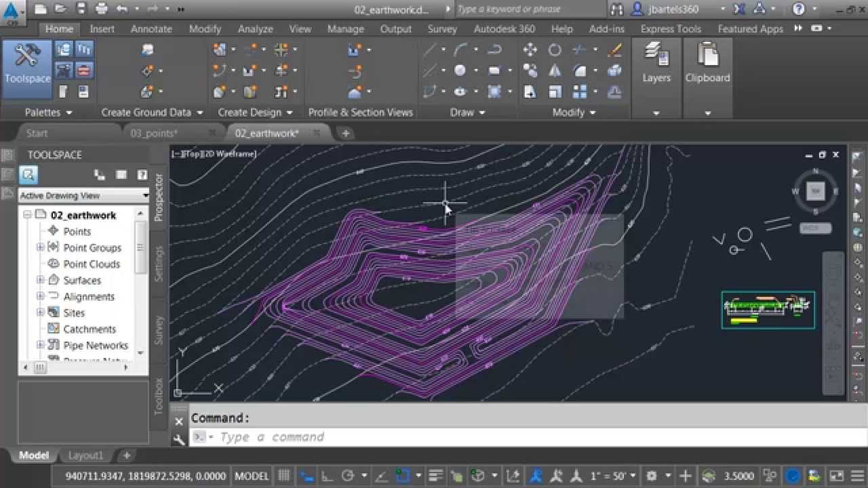Open the Help question mark icon in title bar
Image resolution: width=868 pixels, height=488 pixels.
tap(798, 9)
